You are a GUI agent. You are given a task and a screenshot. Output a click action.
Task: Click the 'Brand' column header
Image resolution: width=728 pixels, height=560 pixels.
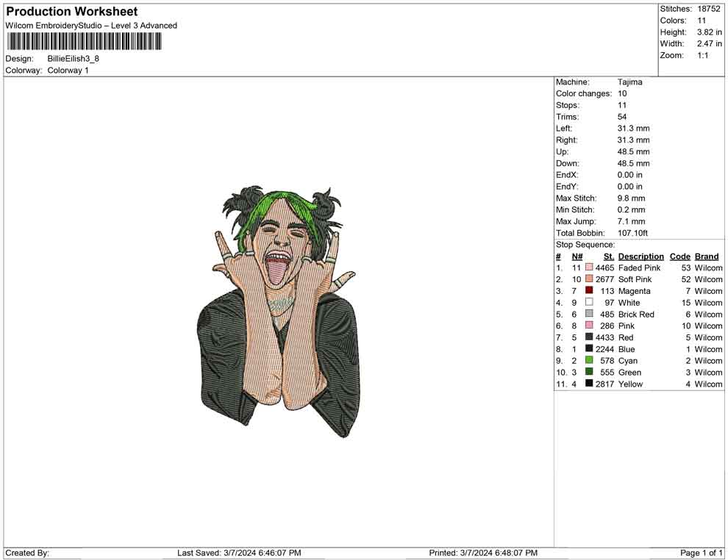707,256
